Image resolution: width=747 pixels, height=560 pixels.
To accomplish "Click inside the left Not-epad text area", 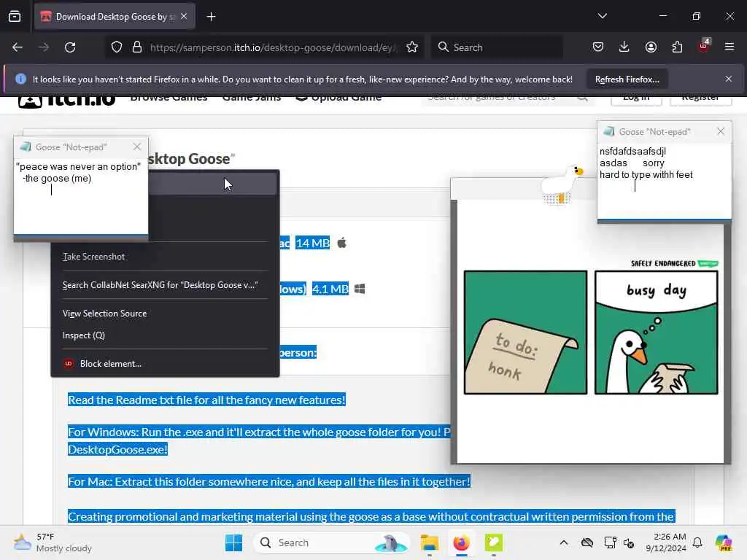I will (x=81, y=196).
